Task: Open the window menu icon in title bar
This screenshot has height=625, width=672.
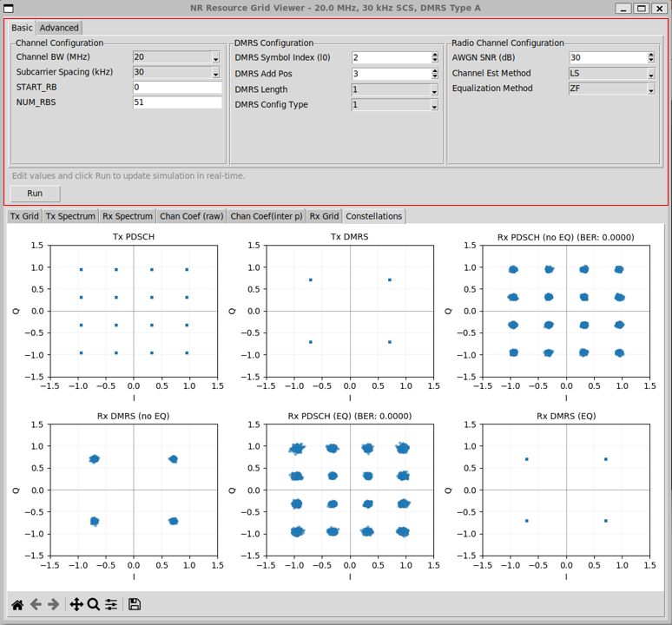Action: point(10,8)
